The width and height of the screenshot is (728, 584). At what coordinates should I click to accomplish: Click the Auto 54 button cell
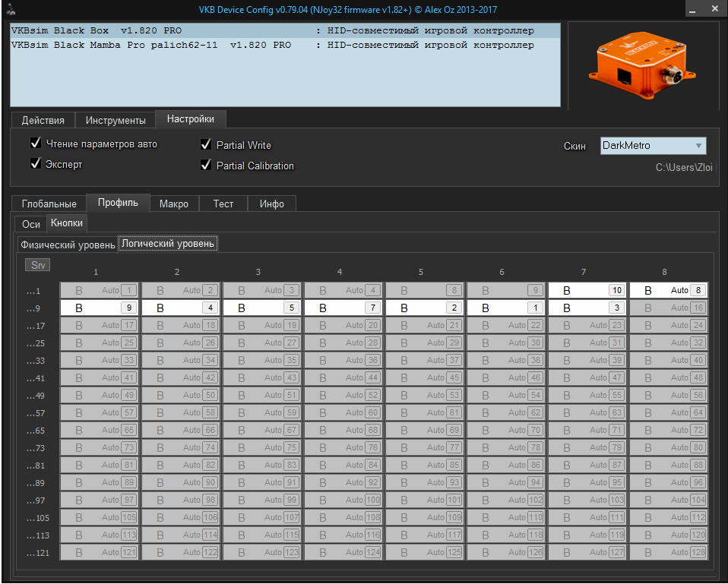click(x=506, y=395)
